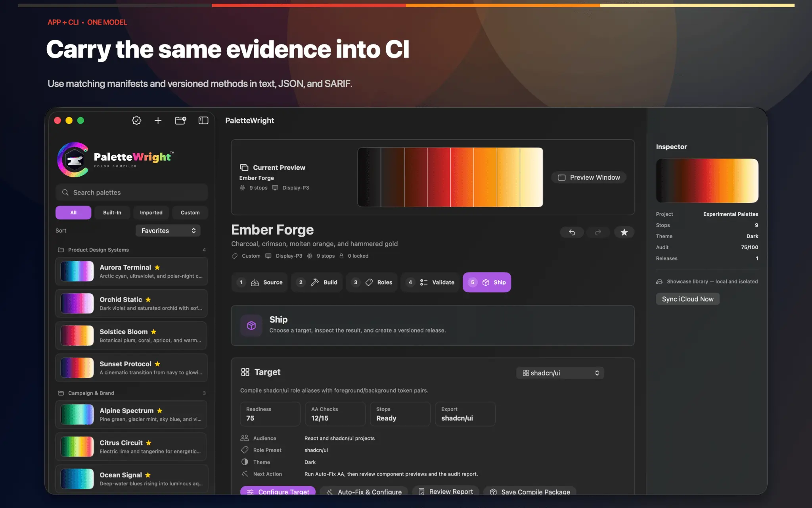Select the Imported filter tab
Screen dimensions: 812x508
(151, 213)
